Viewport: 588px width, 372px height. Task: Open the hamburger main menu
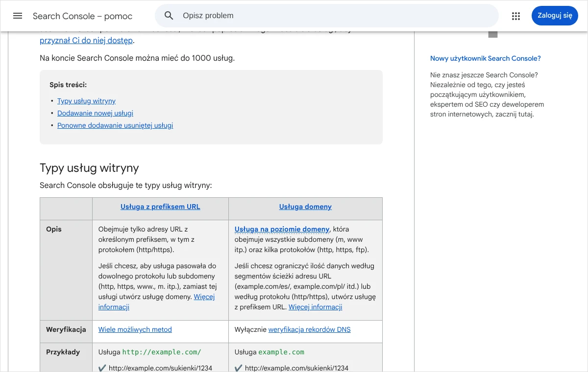click(x=18, y=16)
